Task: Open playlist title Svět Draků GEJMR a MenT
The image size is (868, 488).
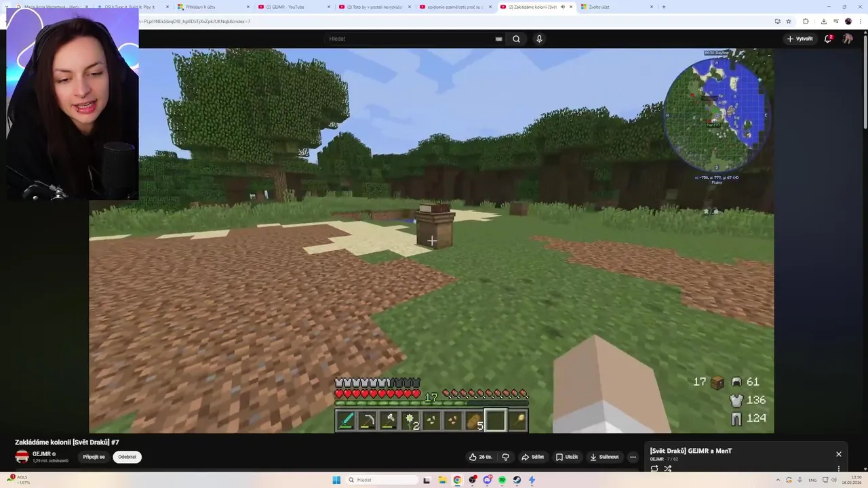Action: click(691, 451)
